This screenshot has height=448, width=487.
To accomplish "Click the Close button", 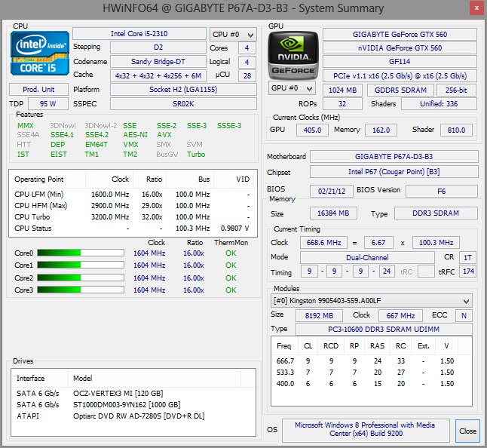I will coord(467,431).
